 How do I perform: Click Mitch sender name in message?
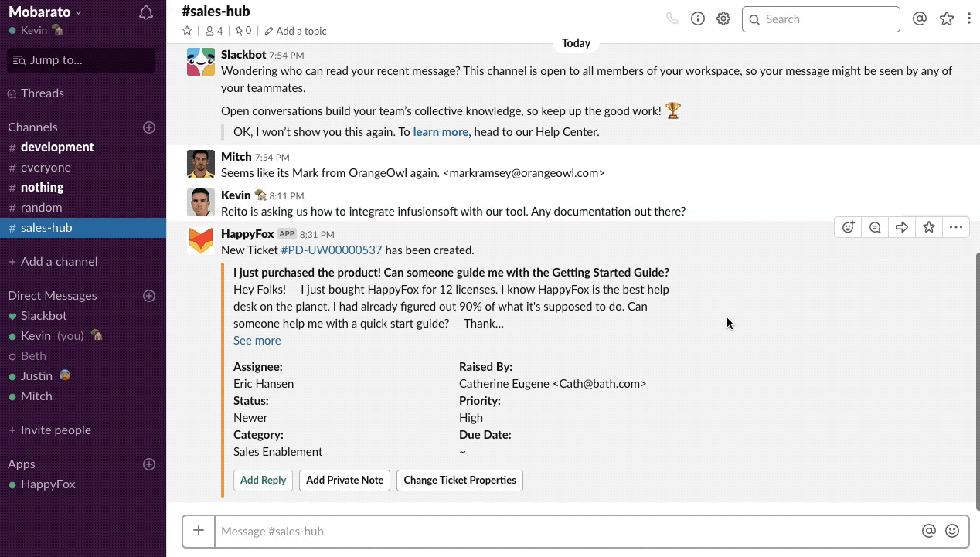click(x=236, y=156)
